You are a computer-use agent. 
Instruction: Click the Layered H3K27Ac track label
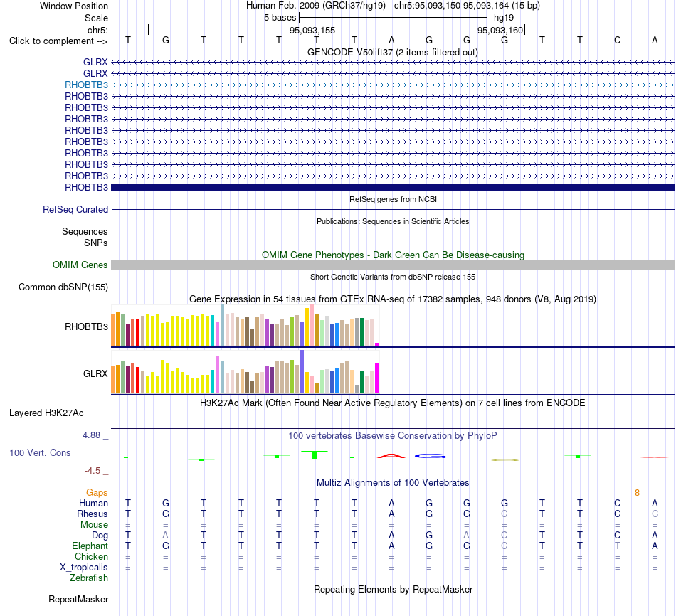point(46,413)
